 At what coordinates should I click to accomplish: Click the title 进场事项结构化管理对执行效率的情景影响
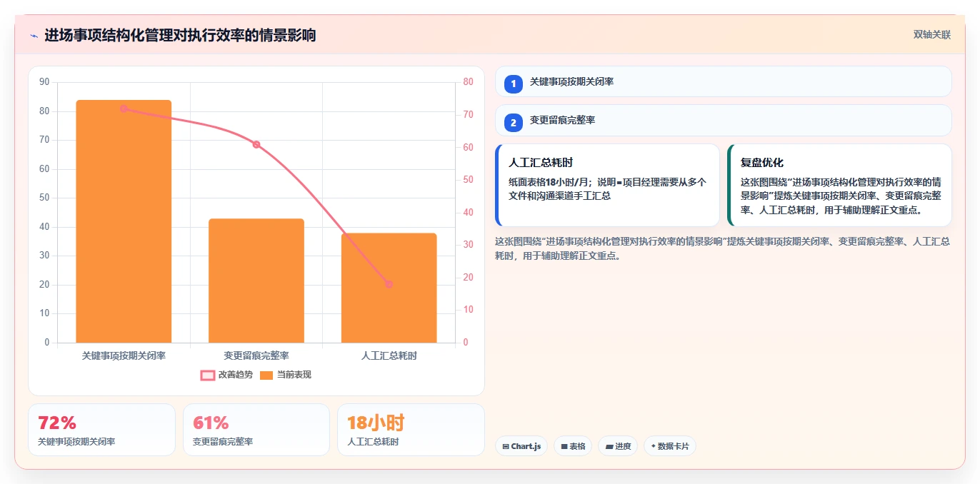pyautogui.click(x=180, y=35)
